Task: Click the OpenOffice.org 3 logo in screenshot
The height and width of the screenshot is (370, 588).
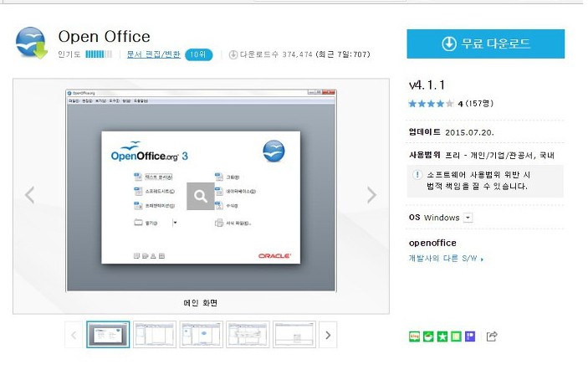Action: click(149, 152)
